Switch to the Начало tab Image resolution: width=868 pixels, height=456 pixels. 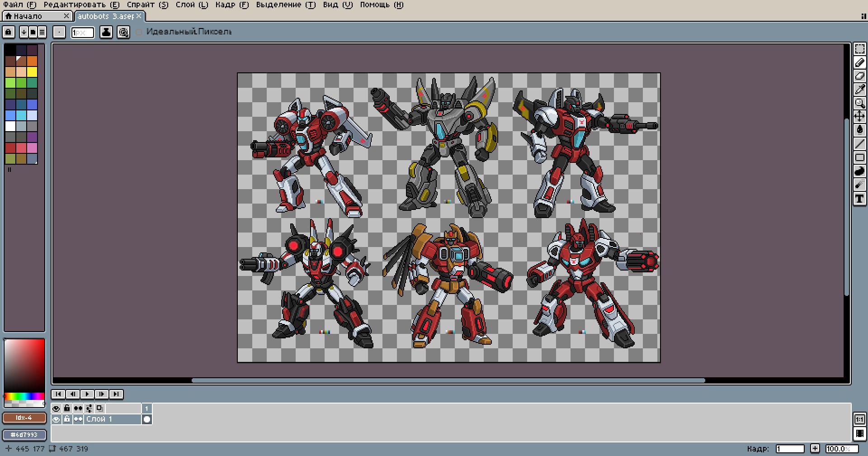click(x=28, y=16)
